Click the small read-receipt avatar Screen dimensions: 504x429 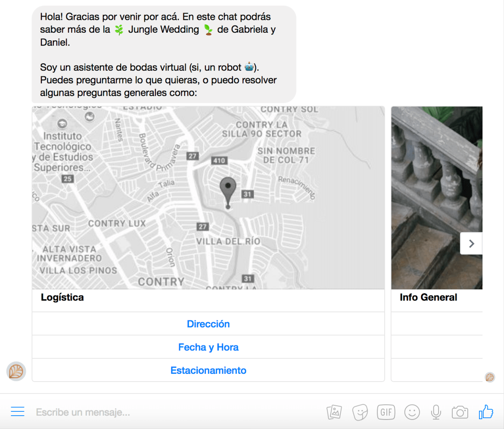(490, 377)
